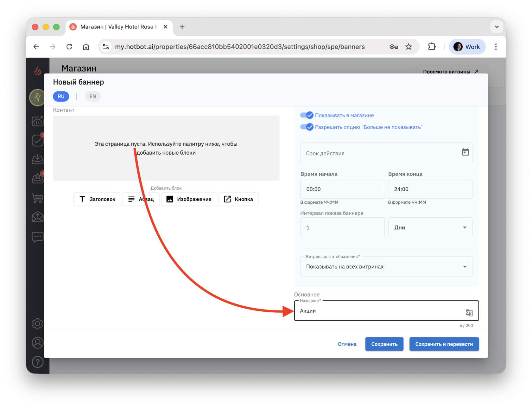Switch to the RU language tab
Viewport: 532px width, 408px height.
point(61,96)
